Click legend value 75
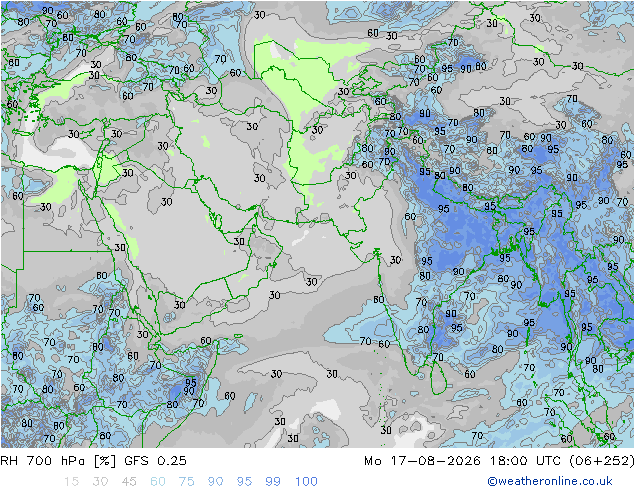Screen dimensions: 634x490 coord(186,481)
